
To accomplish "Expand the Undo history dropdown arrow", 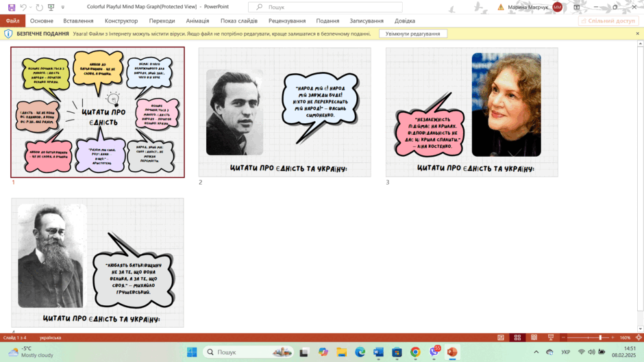I will [30, 8].
